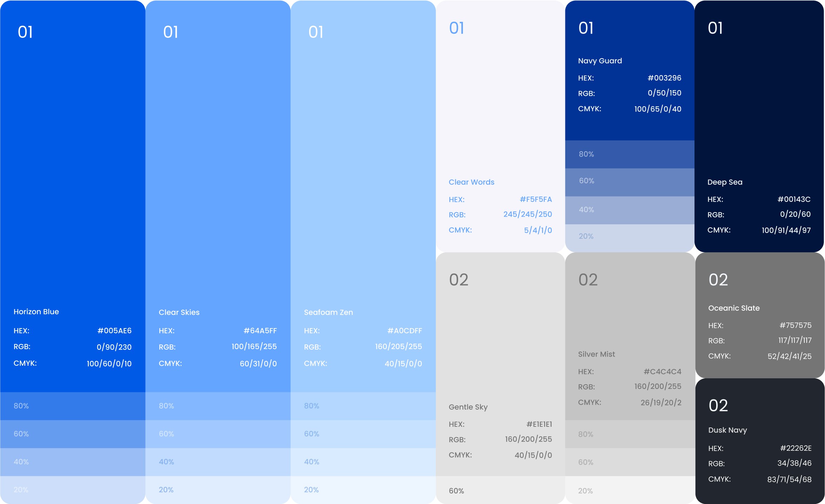Select the Horizon Blue CMYK value 100/60/0/10
The width and height of the screenshot is (825, 504).
point(109,364)
